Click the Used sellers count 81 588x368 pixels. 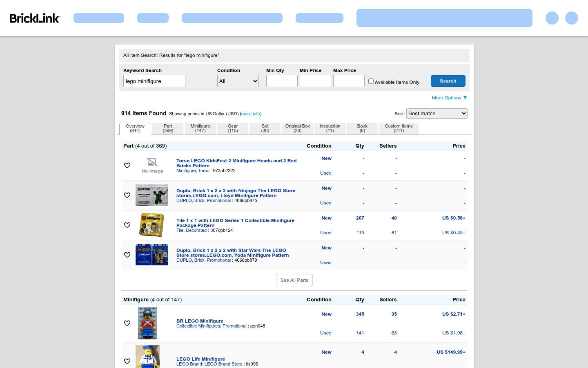tap(394, 233)
